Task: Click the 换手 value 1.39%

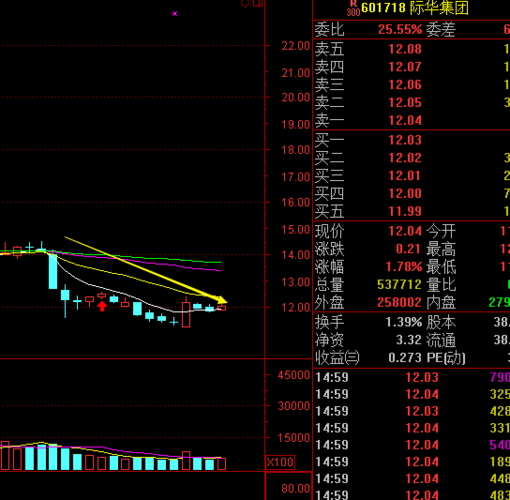Action: point(404,322)
